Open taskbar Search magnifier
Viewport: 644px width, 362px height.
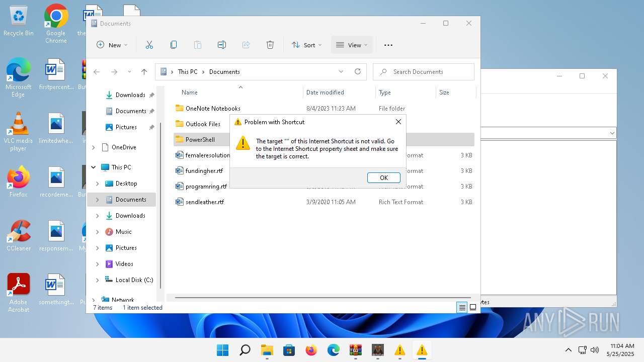pyautogui.click(x=245, y=350)
